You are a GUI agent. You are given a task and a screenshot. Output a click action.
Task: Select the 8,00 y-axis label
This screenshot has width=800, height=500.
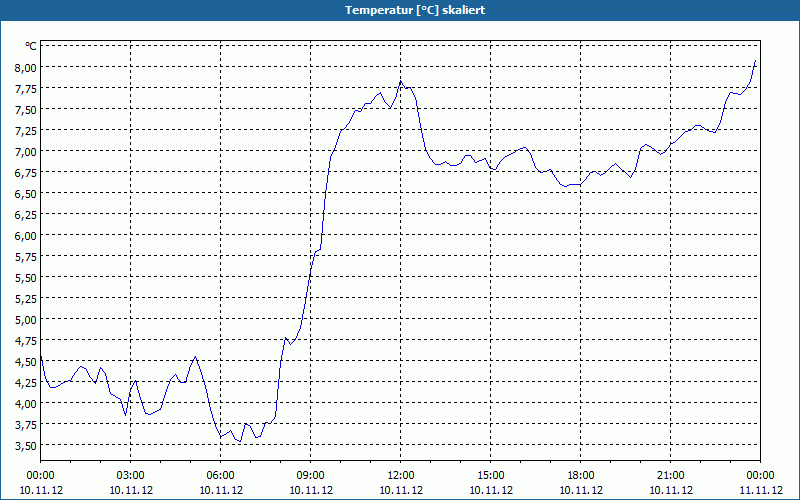26,67
